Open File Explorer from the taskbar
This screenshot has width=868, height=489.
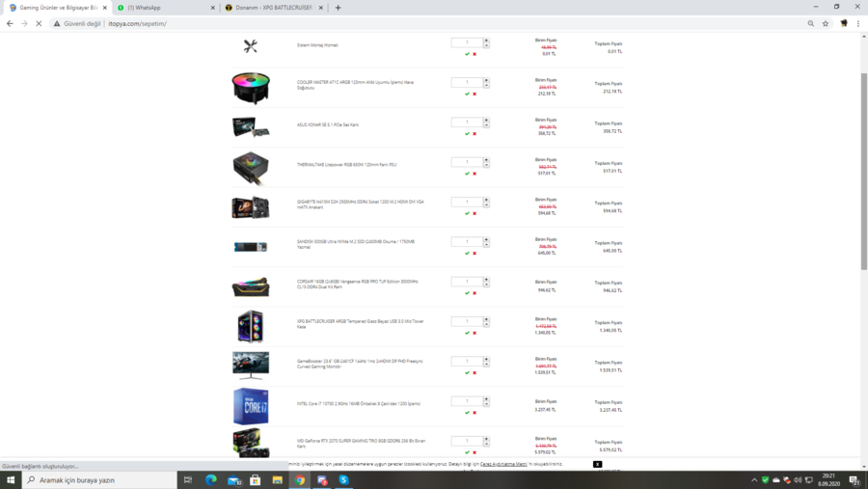click(278, 480)
